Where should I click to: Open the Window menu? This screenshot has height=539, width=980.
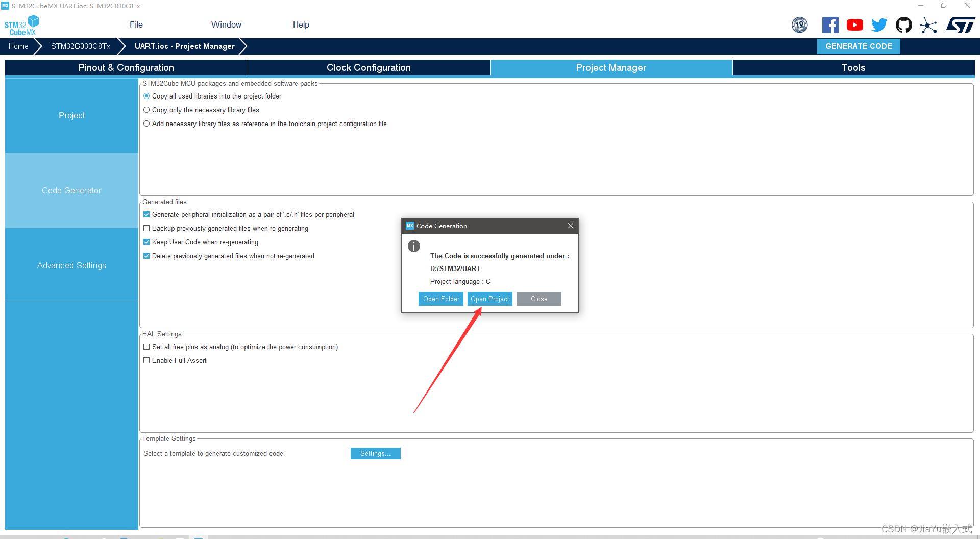tap(226, 24)
